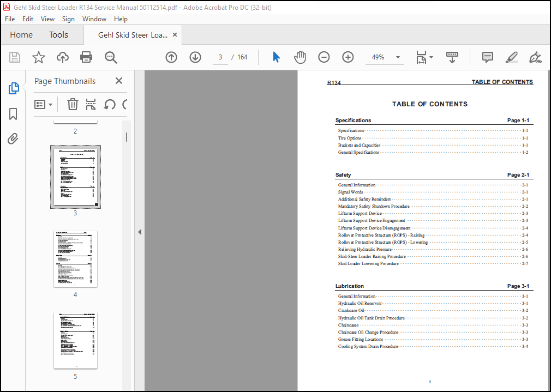Viewport: 551px width, 392px height.
Task: Click Chaincase Oil Change Procedure entry
Action: (368, 332)
